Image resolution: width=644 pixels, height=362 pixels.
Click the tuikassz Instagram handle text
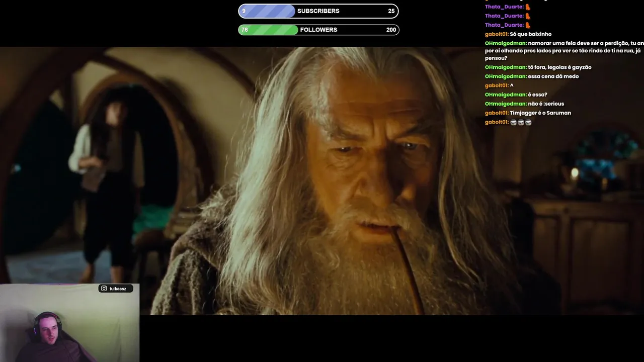pos(118,289)
